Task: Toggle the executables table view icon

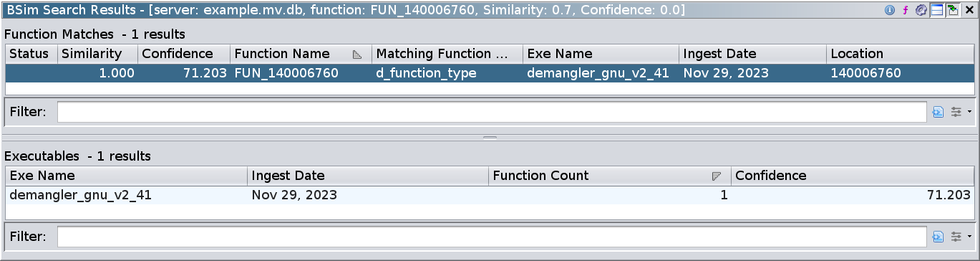Action: [x=936, y=10]
